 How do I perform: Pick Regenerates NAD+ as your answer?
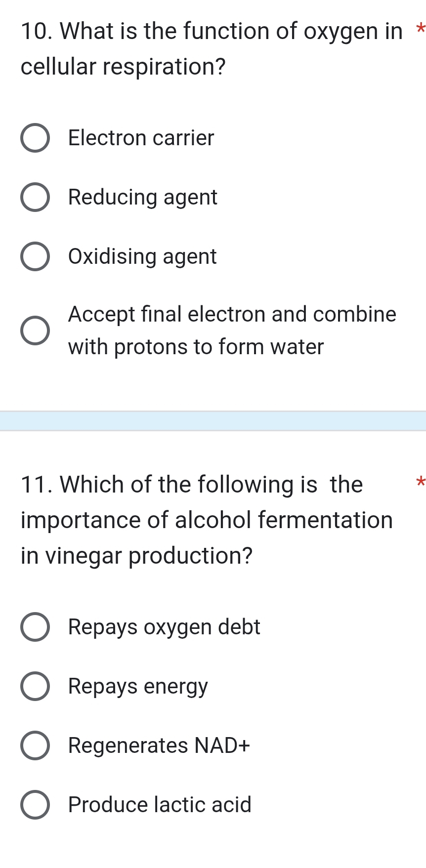(35, 746)
